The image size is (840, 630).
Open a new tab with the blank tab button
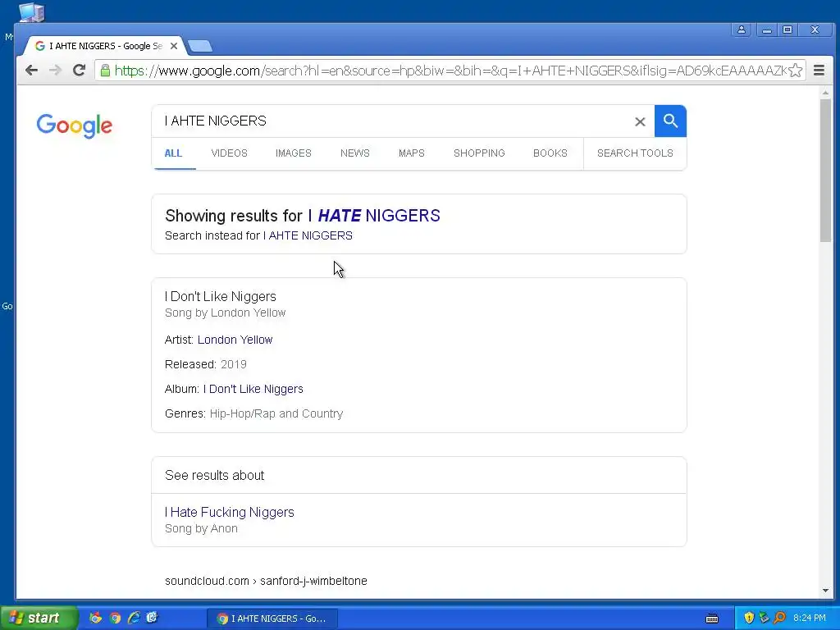[x=200, y=46]
